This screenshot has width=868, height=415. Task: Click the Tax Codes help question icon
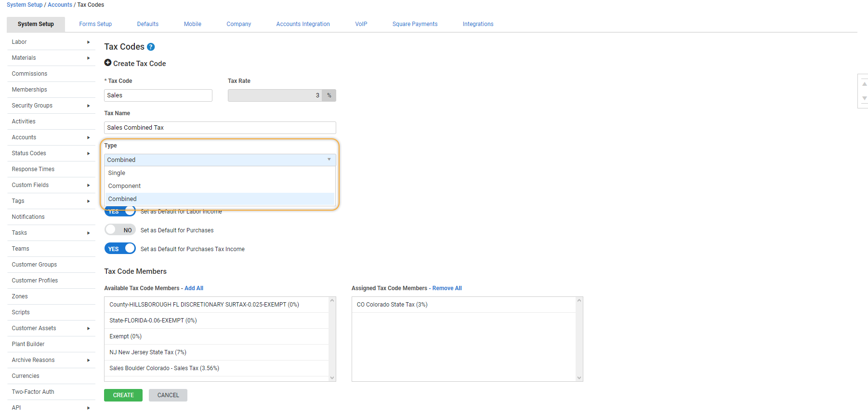coord(151,47)
